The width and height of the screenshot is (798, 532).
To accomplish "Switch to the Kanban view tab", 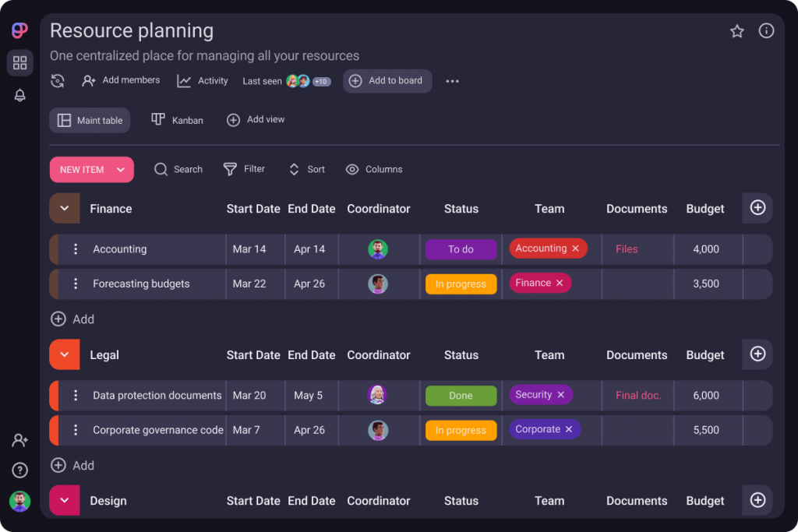I will click(178, 120).
